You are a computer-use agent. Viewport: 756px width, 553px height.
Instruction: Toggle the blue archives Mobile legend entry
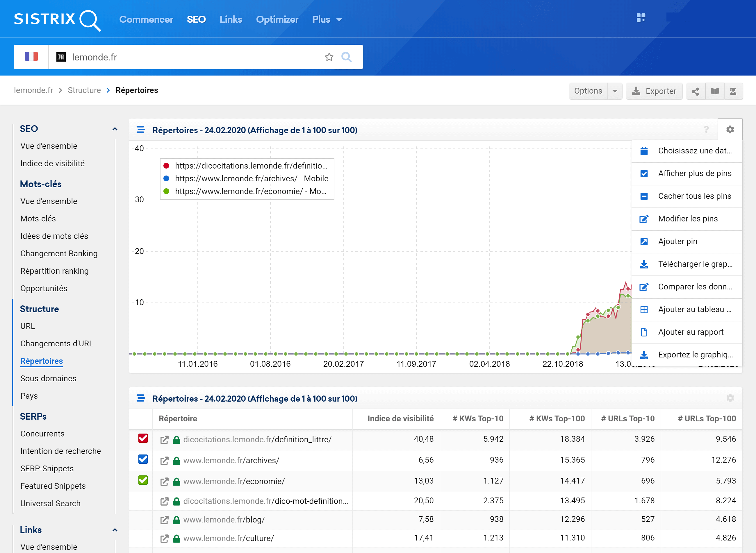click(x=245, y=178)
